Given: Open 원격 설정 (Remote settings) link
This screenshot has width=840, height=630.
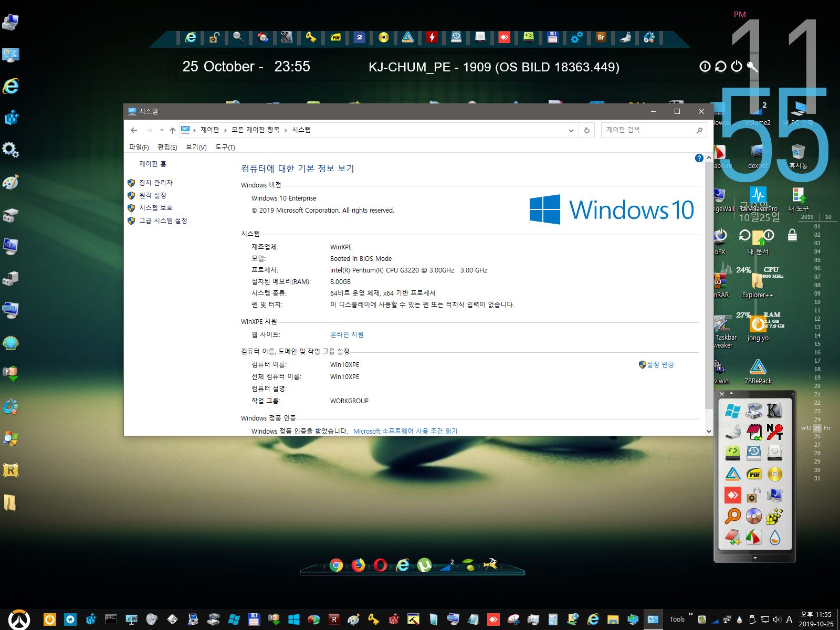Looking at the screenshot, I should point(153,195).
